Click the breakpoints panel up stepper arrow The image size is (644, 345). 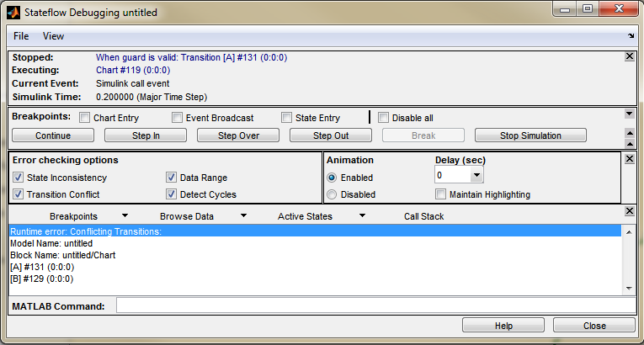(629, 132)
